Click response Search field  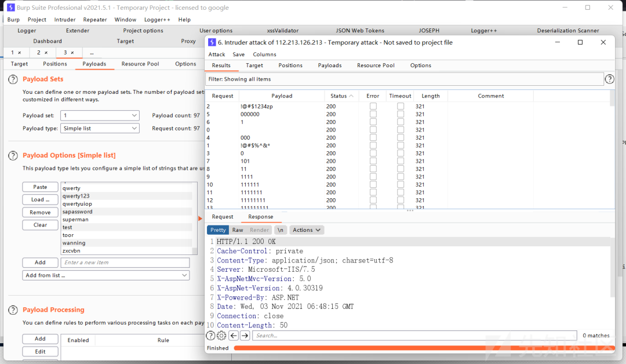(x=414, y=336)
